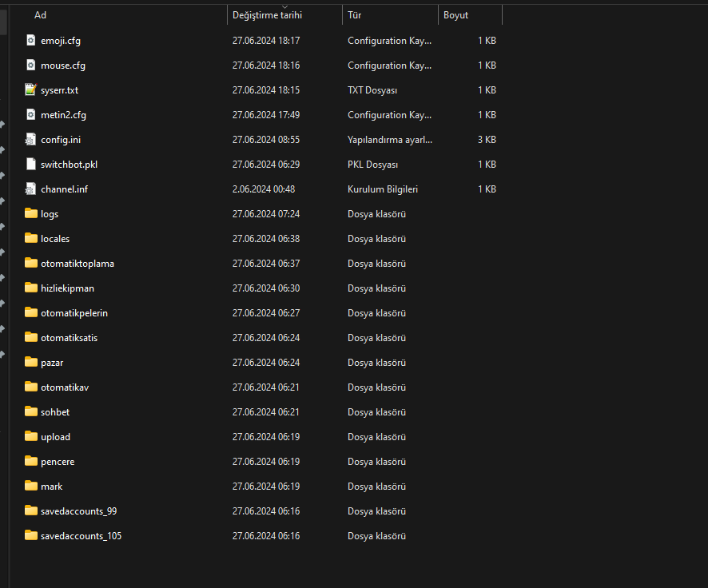708x588 pixels.
Task: Select the locales folder icon
Action: [30, 238]
